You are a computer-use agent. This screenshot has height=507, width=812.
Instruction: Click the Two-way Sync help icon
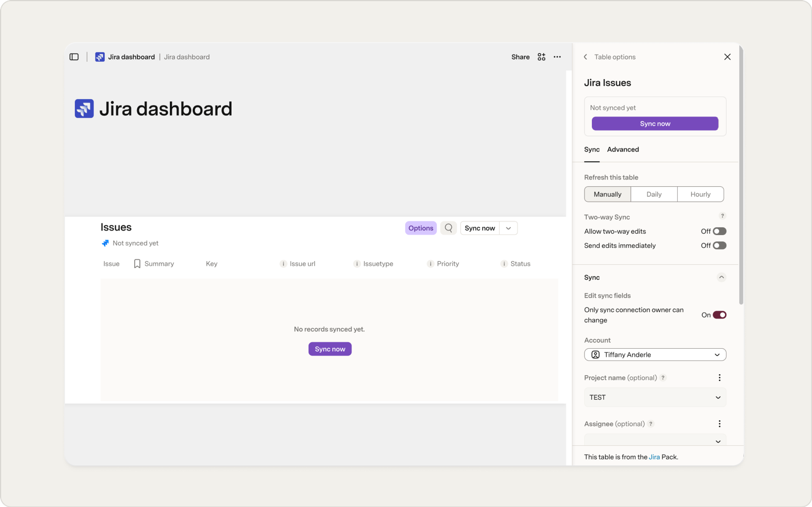[x=722, y=216]
